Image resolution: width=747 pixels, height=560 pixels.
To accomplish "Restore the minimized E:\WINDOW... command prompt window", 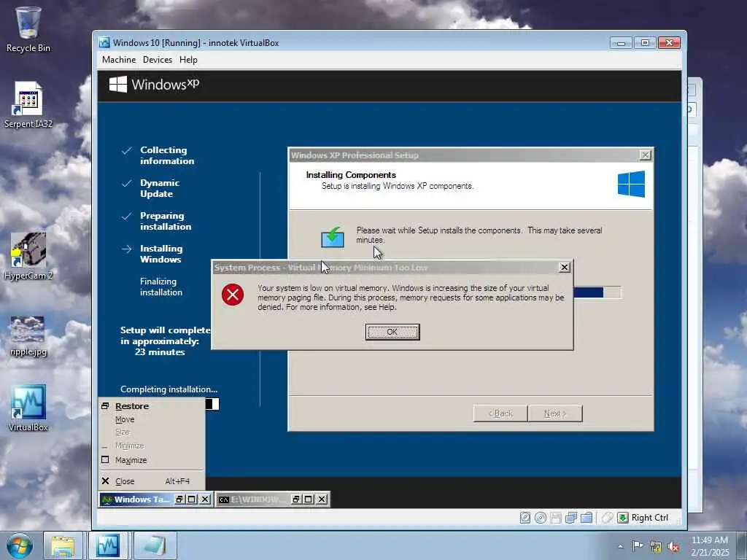I will click(296, 499).
